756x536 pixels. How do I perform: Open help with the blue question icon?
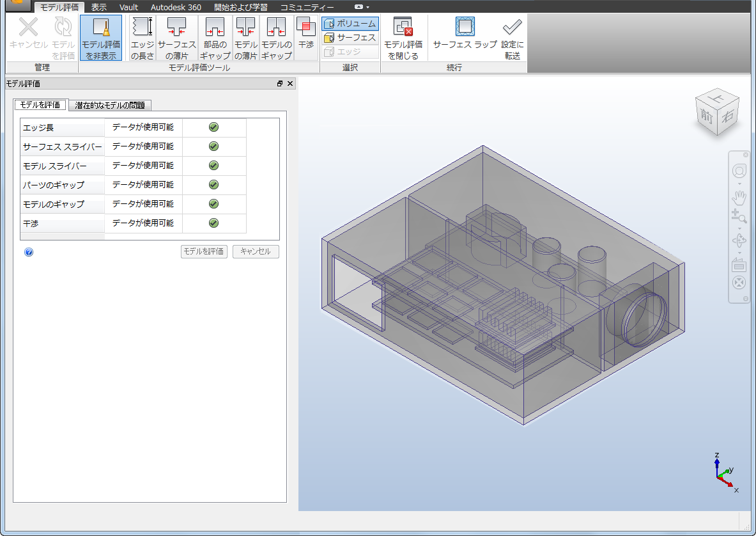point(29,252)
